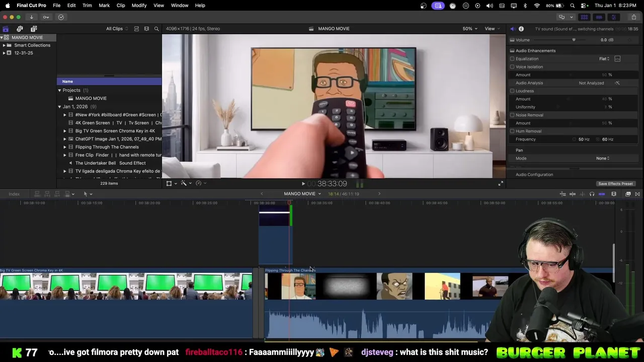The height and width of the screenshot is (362, 644).
Task: Open the Keyword Editor key icon
Action: (46, 17)
